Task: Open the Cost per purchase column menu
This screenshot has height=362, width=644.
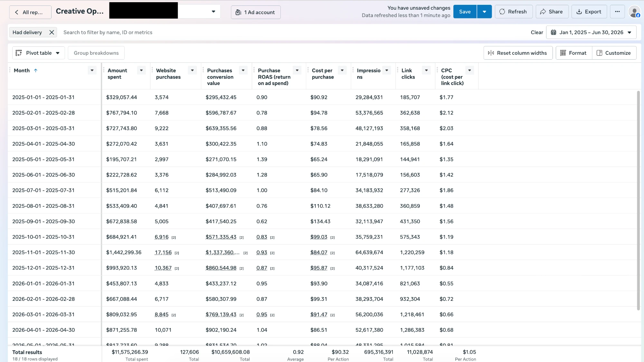Action: pos(342,70)
